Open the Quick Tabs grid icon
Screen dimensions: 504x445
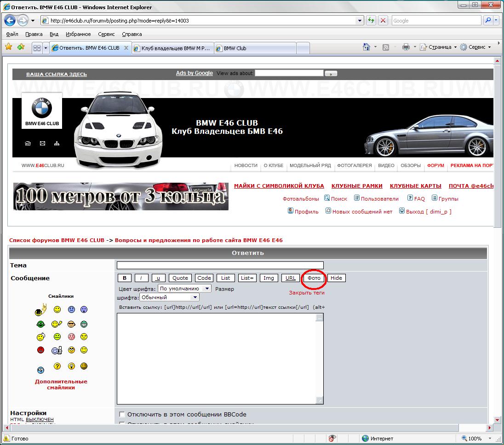click(37, 48)
